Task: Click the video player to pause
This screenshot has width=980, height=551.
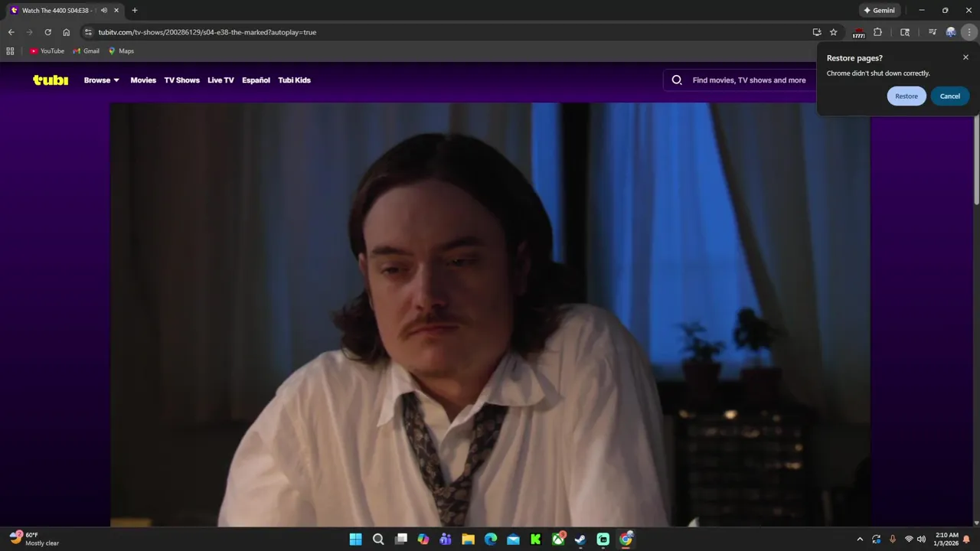Action: 490,314
